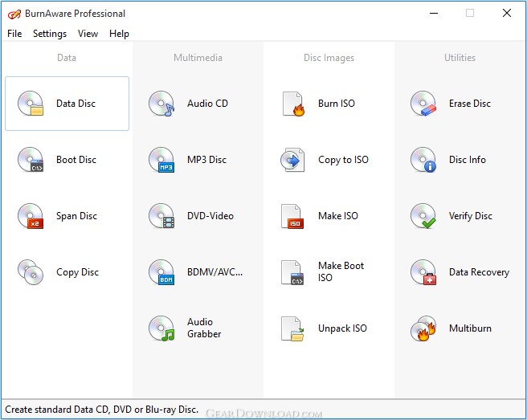This screenshot has height=420, width=527.
Task: Click the Data Recovery label
Action: [479, 272]
